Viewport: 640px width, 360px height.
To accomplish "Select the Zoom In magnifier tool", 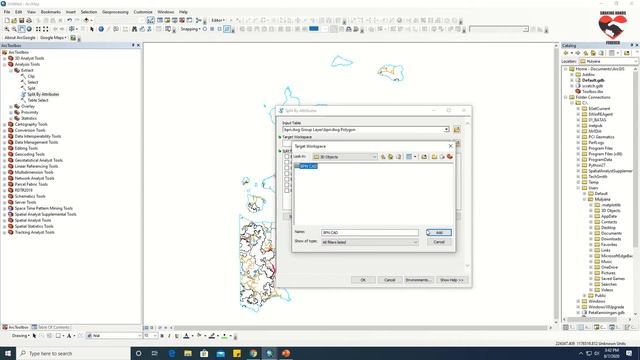I will tap(7, 29).
